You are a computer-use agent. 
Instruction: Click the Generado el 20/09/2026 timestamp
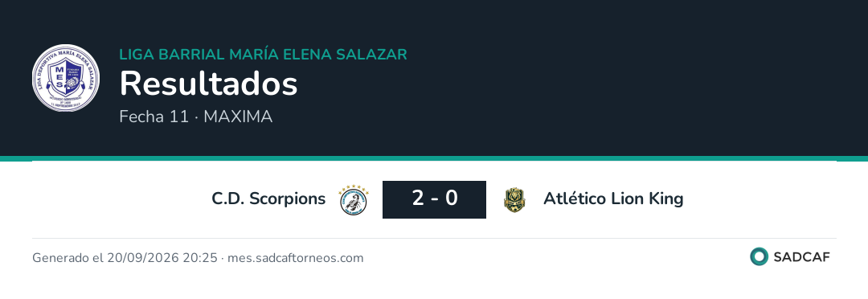point(125,258)
